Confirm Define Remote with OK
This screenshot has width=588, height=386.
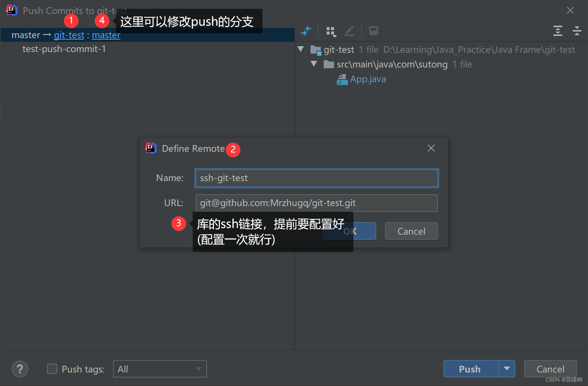tap(350, 231)
